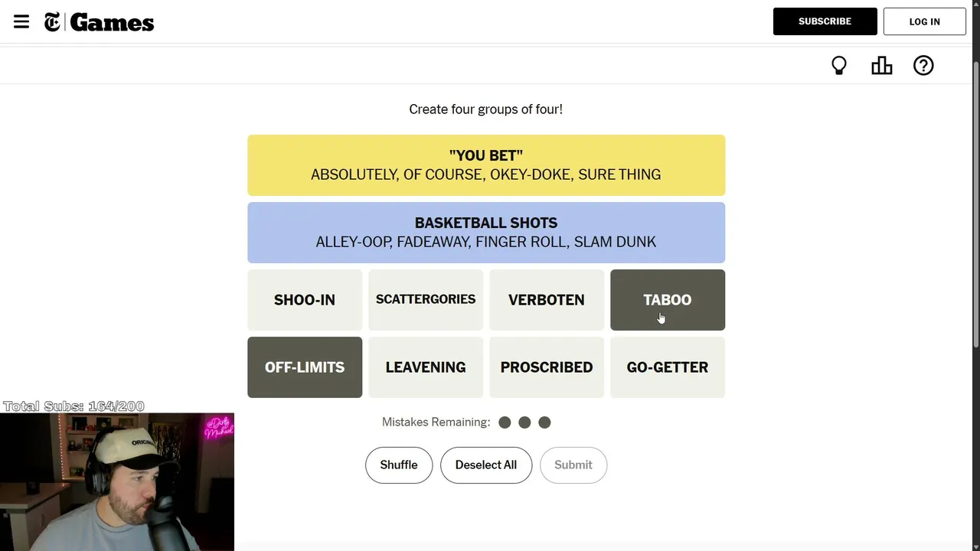Select the VERBOTEN tile
Viewport: 980px width, 551px height.
[547, 300]
